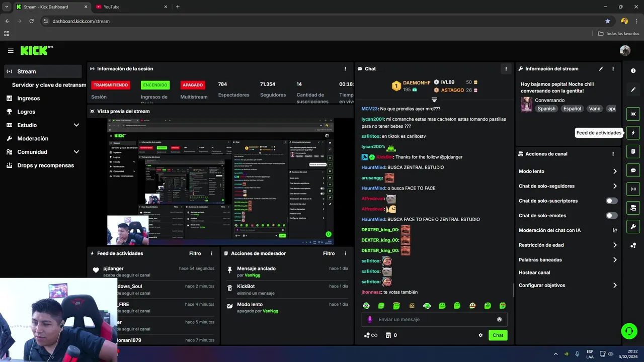This screenshot has height=362, width=644.
Task: Toggle chat panel icon in right sidebar
Action: [633, 170]
